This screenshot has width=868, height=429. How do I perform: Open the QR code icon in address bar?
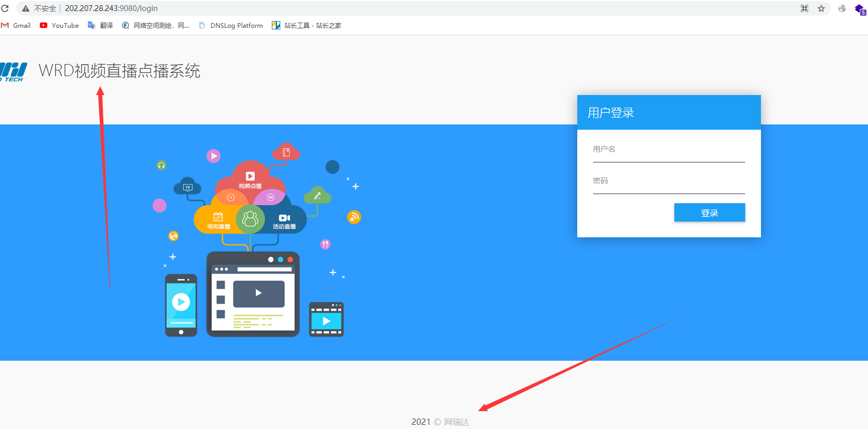805,8
